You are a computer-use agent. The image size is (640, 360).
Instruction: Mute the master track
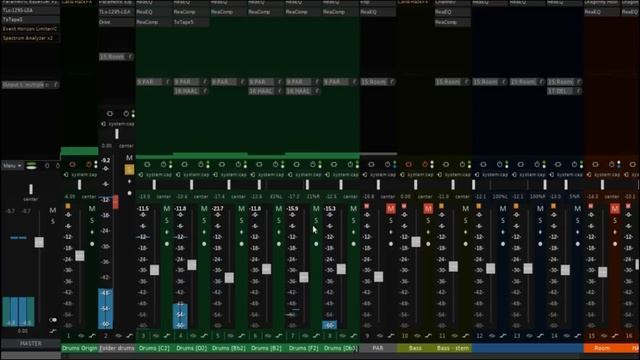[x=53, y=210]
